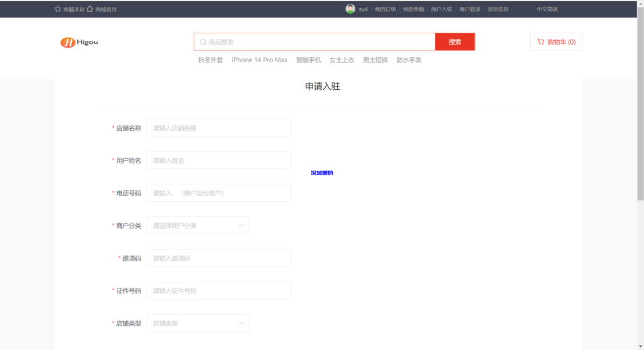The width and height of the screenshot is (644, 350).
Task: Click the Higou logo
Action: (79, 42)
